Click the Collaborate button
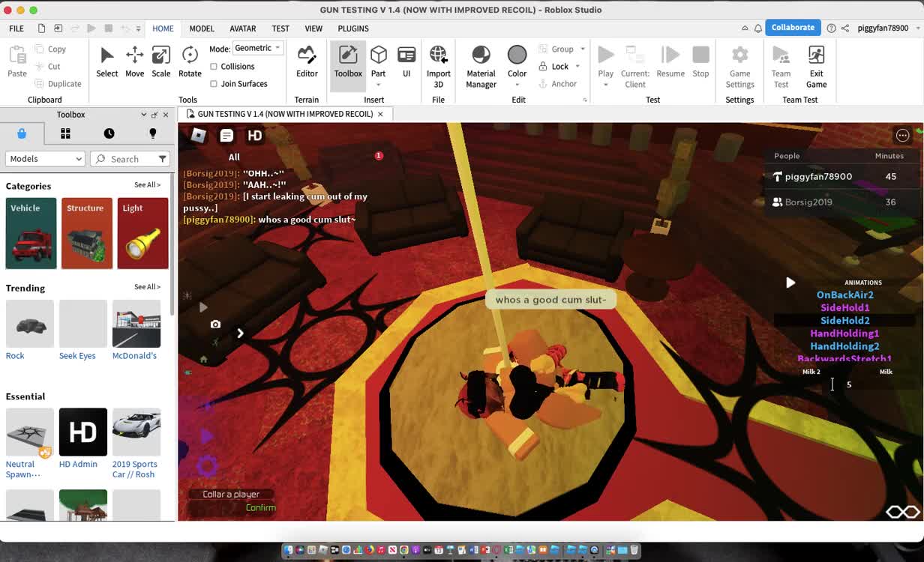 [793, 28]
